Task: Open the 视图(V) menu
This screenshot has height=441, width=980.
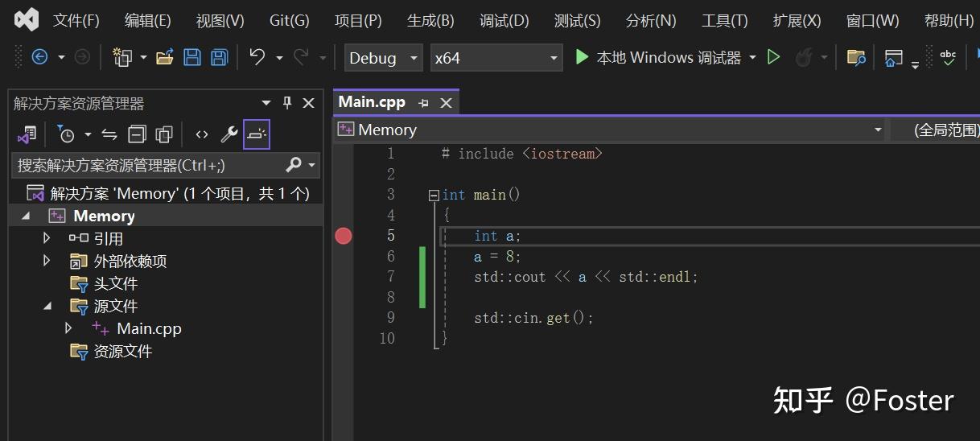Action: [x=220, y=20]
